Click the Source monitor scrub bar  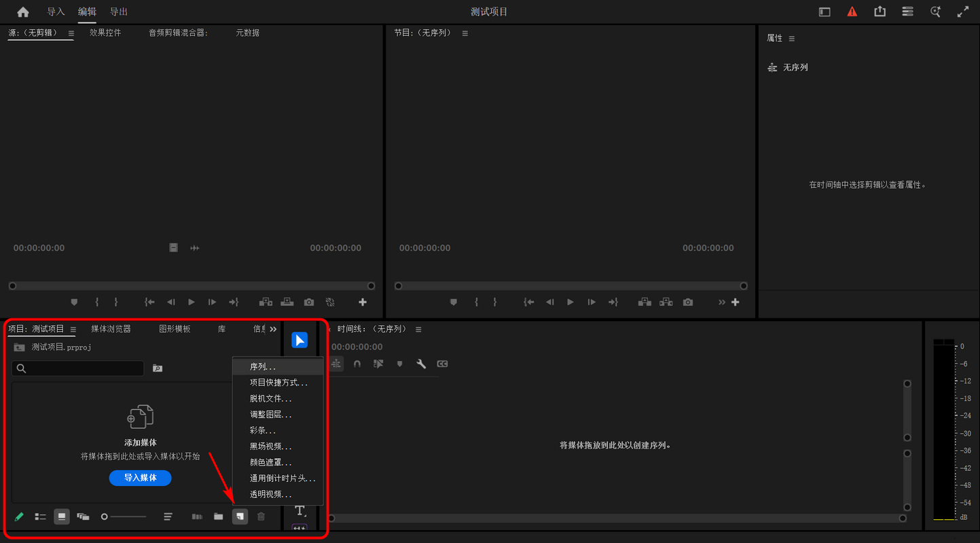[192, 286]
